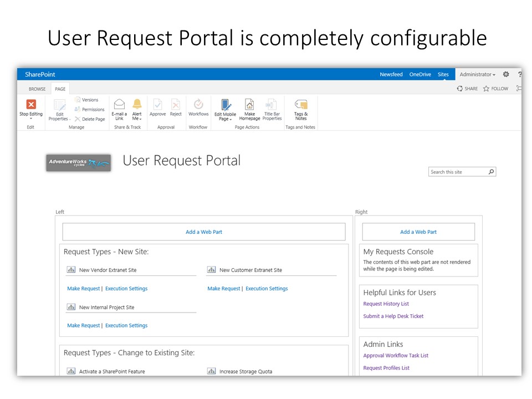Open page Versions history

[86, 100]
